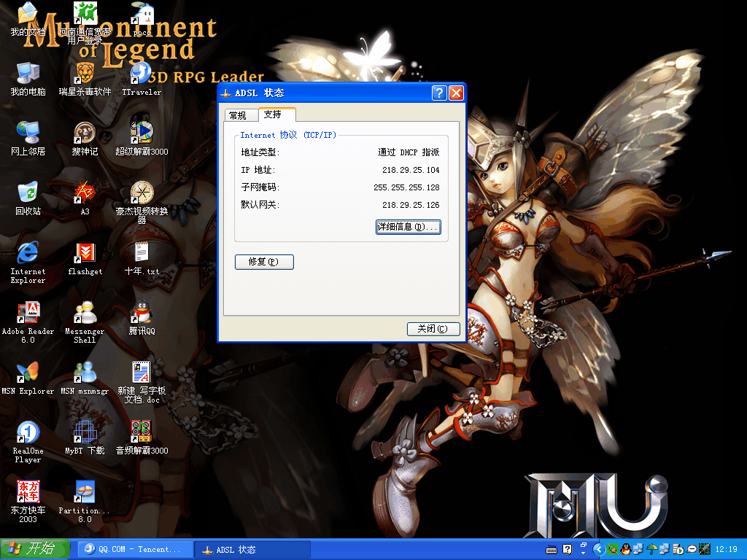
Task: Select the A3 game shortcut icon
Action: tap(85, 199)
